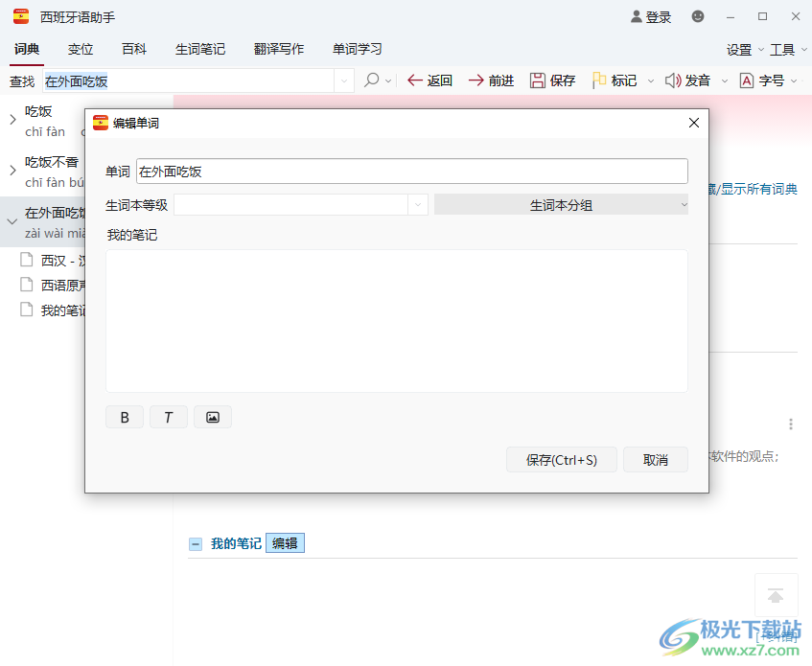Click the 我的笔记 section heading
The width and height of the screenshot is (812, 666).
(x=236, y=543)
